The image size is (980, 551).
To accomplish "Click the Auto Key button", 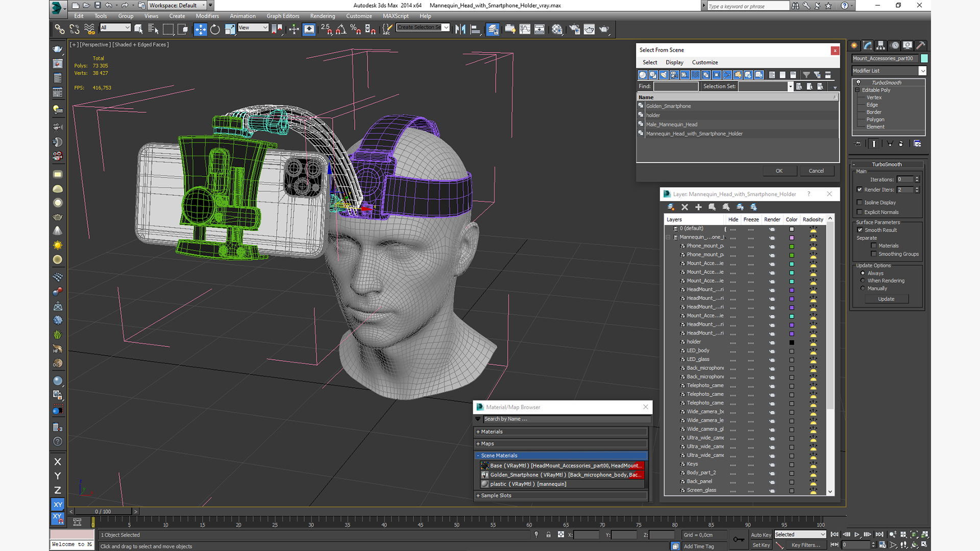I will pyautogui.click(x=761, y=535).
